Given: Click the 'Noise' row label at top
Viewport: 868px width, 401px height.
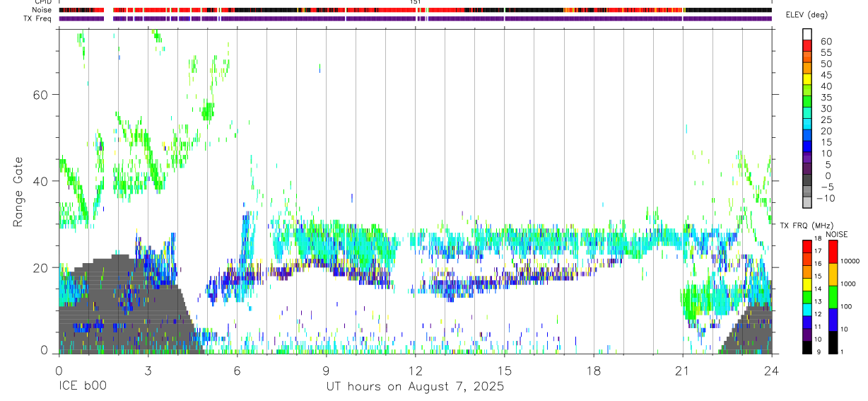Looking at the screenshot, I should pos(42,10).
